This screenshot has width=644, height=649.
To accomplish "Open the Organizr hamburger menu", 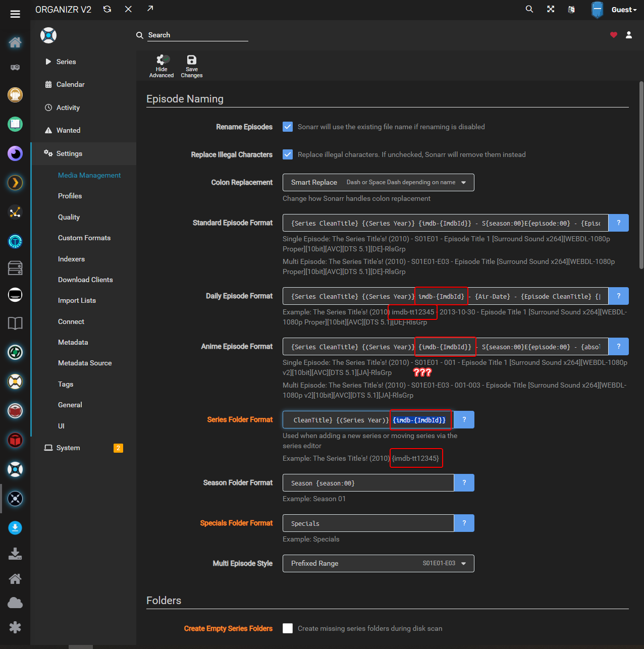I will point(15,14).
